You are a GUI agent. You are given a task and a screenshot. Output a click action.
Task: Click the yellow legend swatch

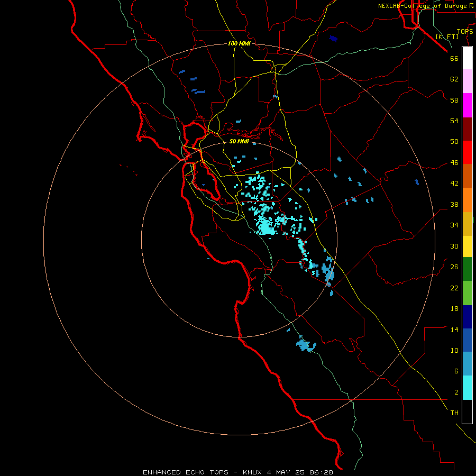pos(467,246)
